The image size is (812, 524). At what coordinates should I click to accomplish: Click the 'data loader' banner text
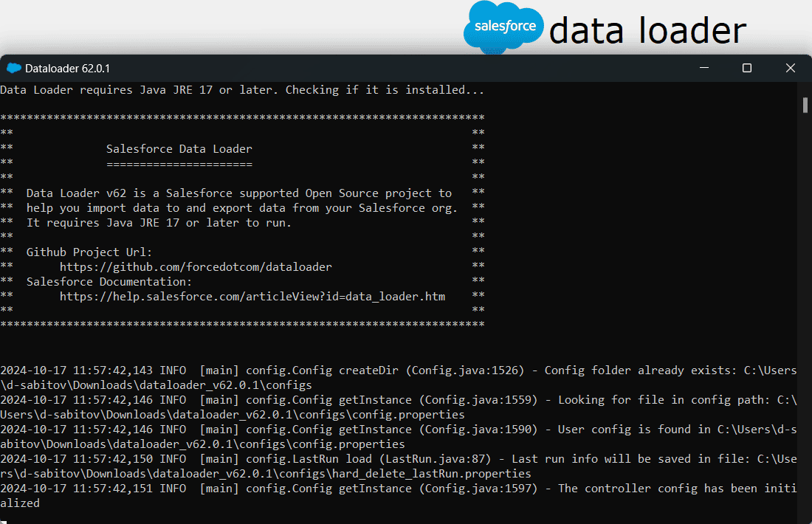click(646, 30)
